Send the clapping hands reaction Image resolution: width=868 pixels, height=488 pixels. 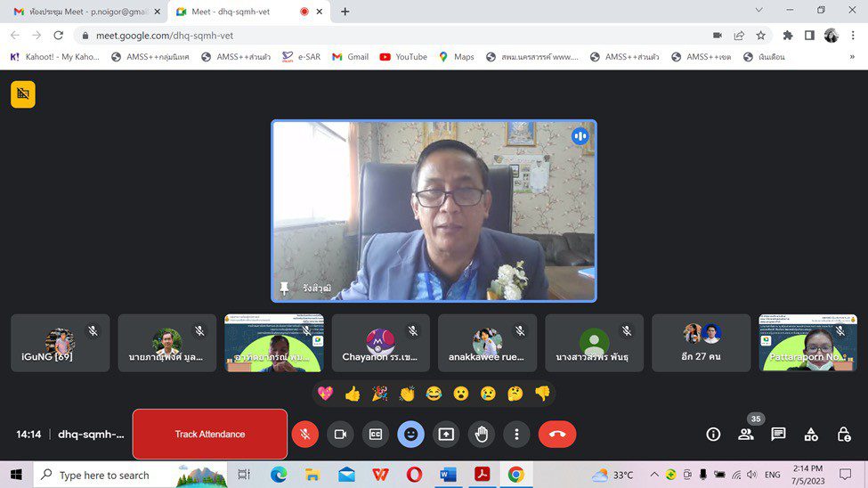point(407,394)
